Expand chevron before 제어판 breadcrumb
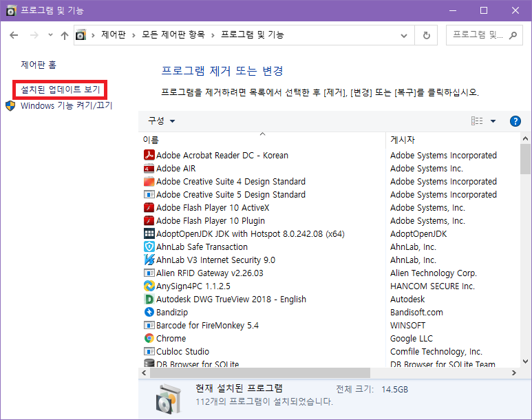This screenshot has width=532, height=420. (x=93, y=35)
